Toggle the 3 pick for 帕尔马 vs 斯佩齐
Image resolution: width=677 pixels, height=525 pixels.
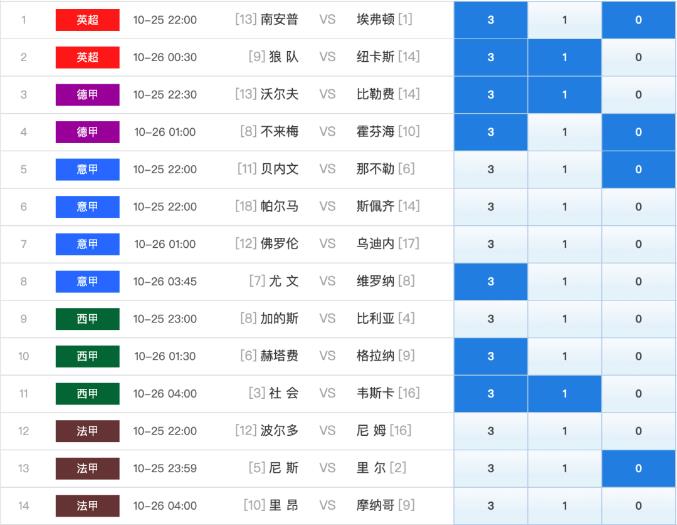[490, 207]
